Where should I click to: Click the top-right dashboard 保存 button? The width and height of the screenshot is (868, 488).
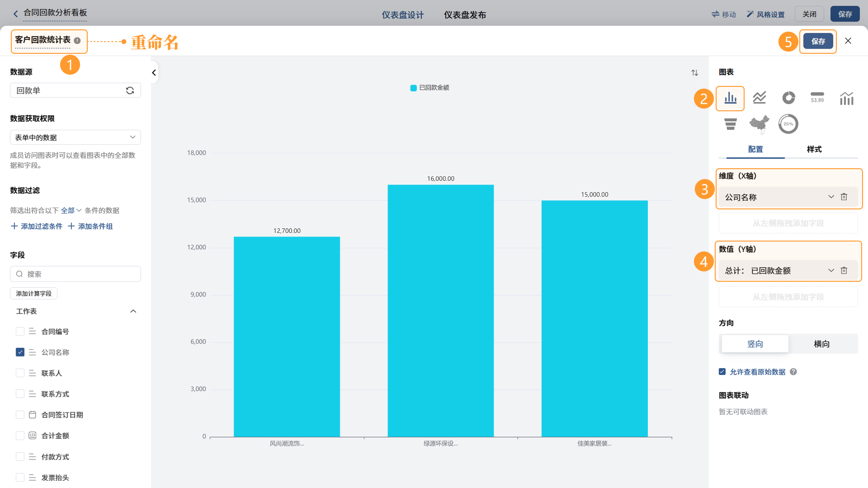(845, 14)
